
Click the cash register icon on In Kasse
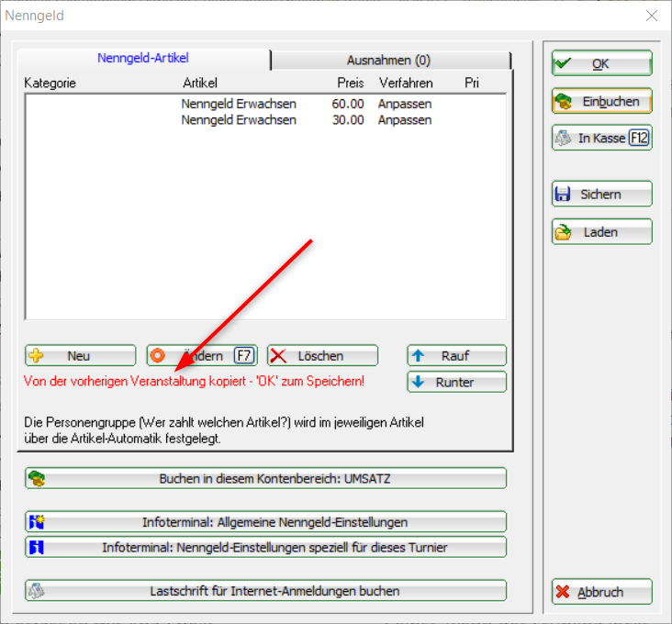point(563,138)
